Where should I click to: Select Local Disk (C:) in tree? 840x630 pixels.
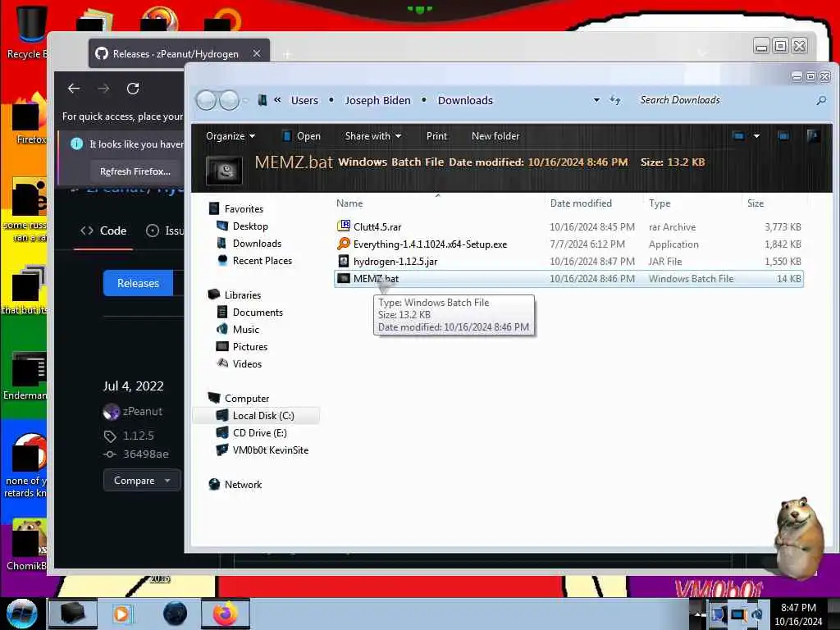[256, 415]
